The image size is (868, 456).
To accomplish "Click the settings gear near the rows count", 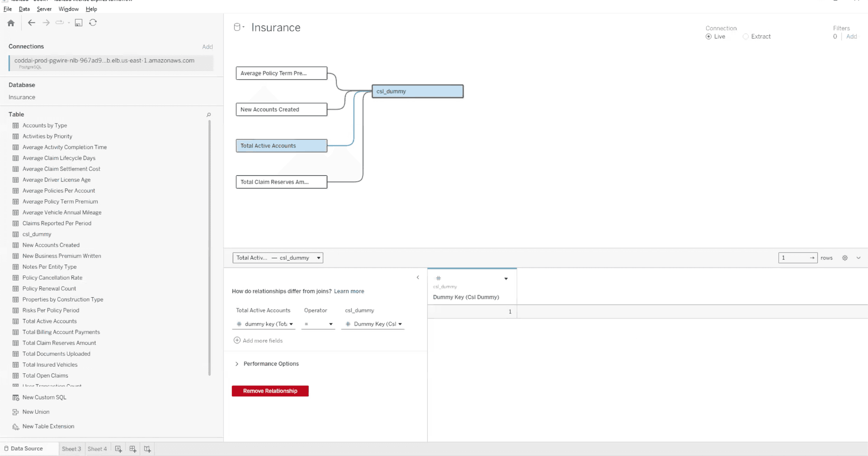I will pyautogui.click(x=844, y=258).
